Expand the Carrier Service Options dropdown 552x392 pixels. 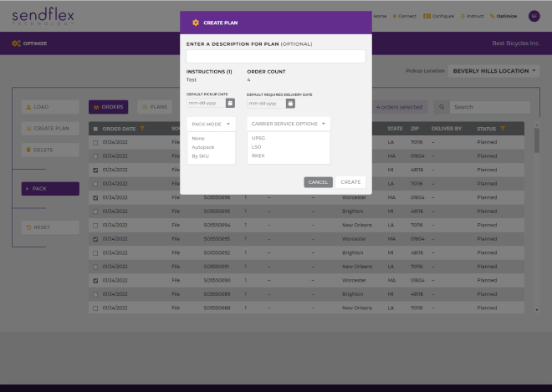[x=288, y=123]
